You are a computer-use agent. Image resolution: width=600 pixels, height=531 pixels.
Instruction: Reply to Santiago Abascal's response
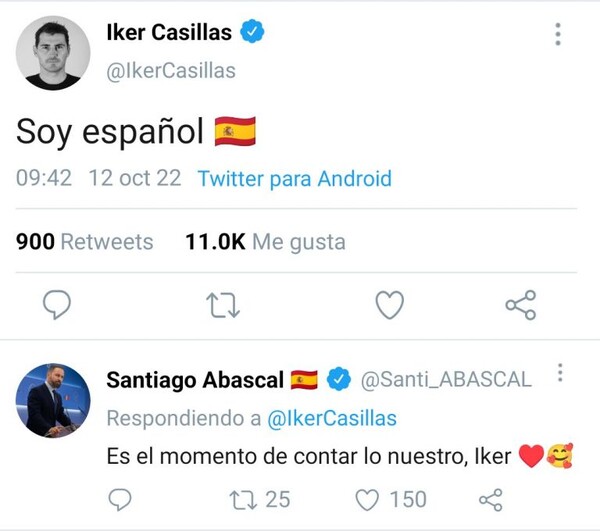pos(119,499)
